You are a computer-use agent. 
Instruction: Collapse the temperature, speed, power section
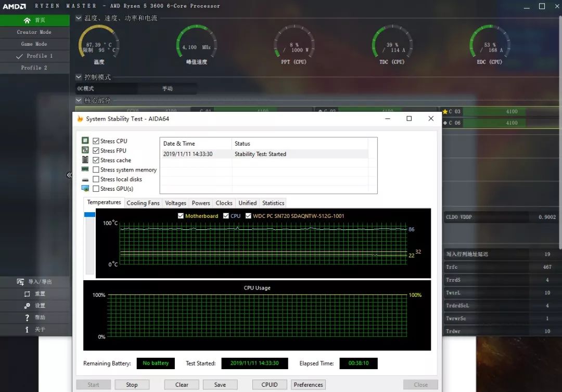pos(79,18)
